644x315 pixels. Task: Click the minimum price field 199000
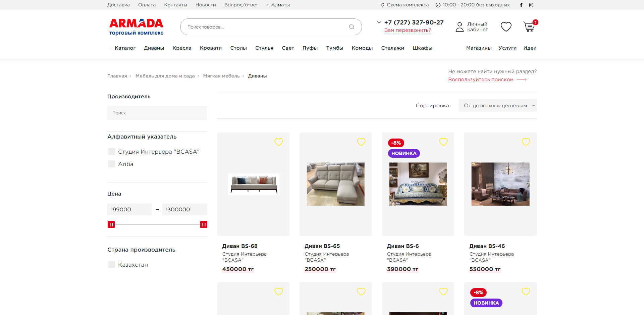pyautogui.click(x=130, y=209)
